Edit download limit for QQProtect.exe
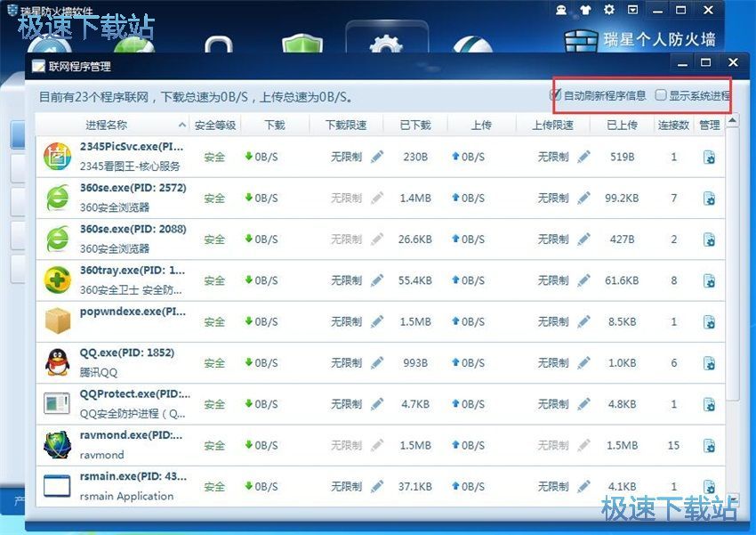Viewport: 756px width, 535px height. click(377, 404)
